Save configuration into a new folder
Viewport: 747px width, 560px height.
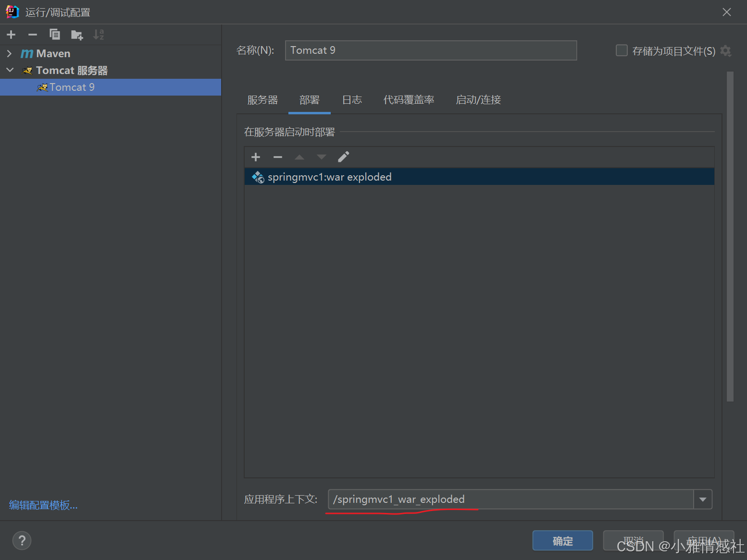(77, 35)
